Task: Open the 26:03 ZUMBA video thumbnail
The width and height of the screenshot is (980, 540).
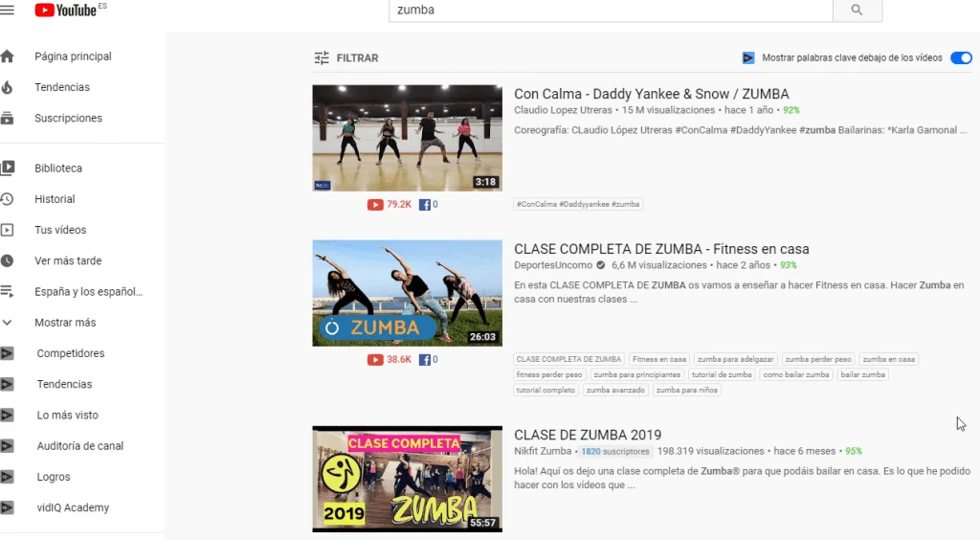Action: tap(408, 293)
